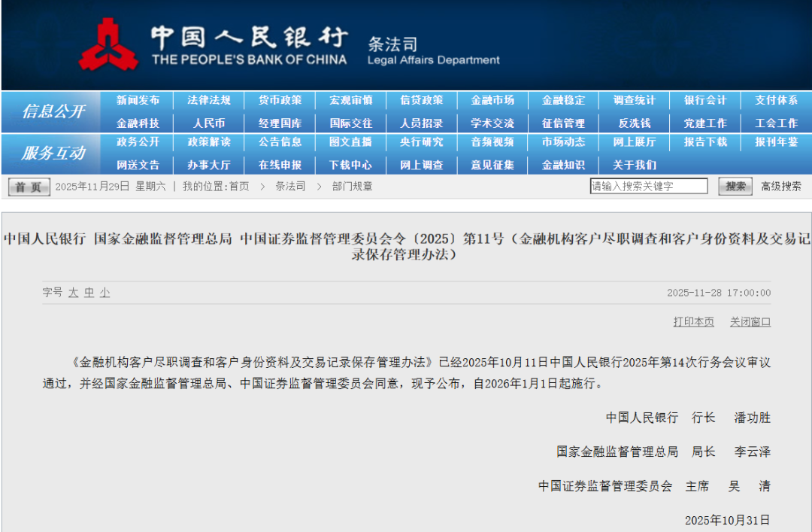812x532 pixels.
Task: Click the current date text 2025年11月29日 星期六
Action: [111, 187]
